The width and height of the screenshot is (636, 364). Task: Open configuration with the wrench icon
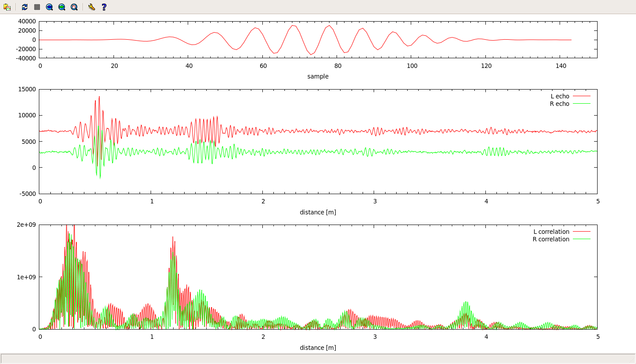(x=91, y=7)
